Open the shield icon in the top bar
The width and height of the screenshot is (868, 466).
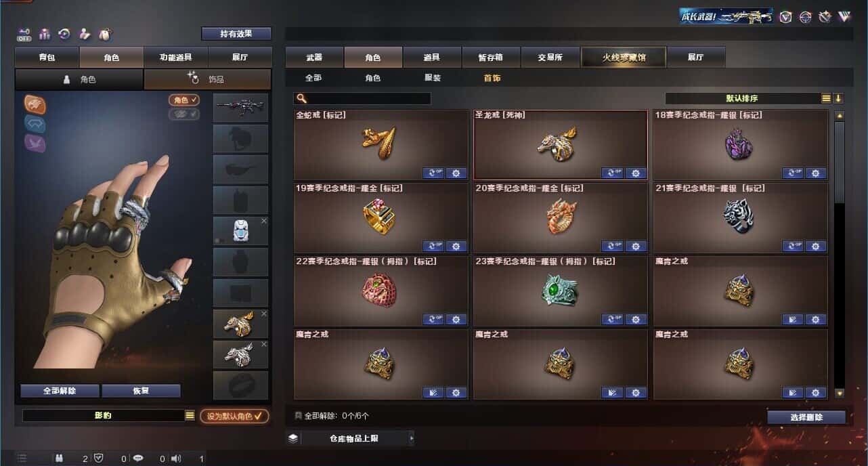785,17
